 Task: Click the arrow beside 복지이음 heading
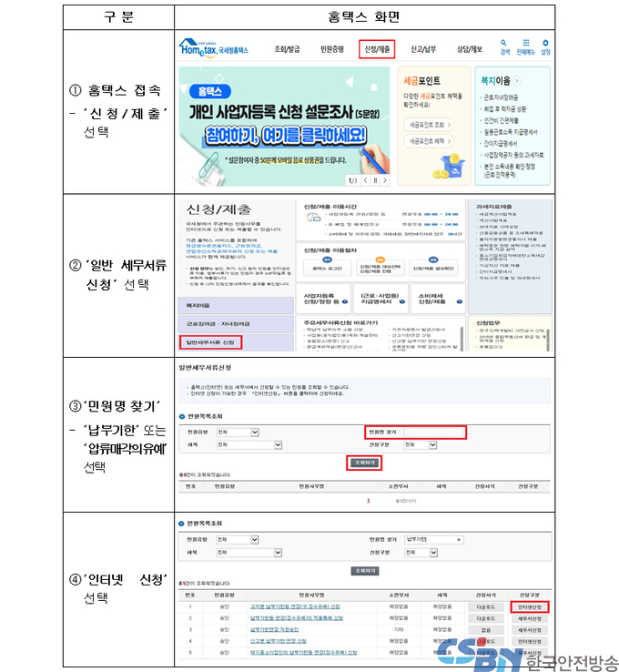pos(517,80)
